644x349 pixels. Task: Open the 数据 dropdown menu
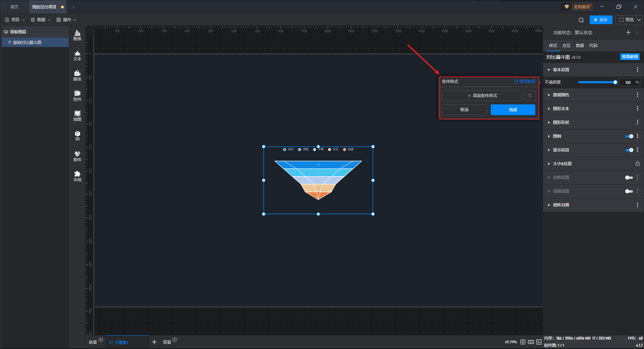(x=41, y=20)
